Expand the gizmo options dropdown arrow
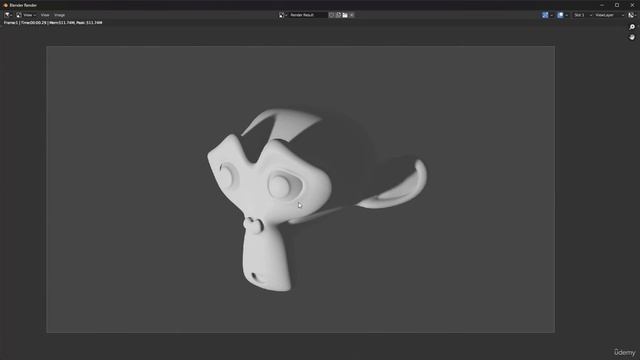The image size is (640, 360). pos(551,15)
